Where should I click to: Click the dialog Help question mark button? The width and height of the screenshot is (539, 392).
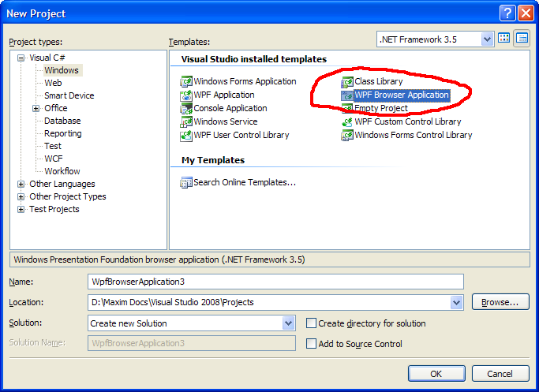pyautogui.click(x=507, y=13)
